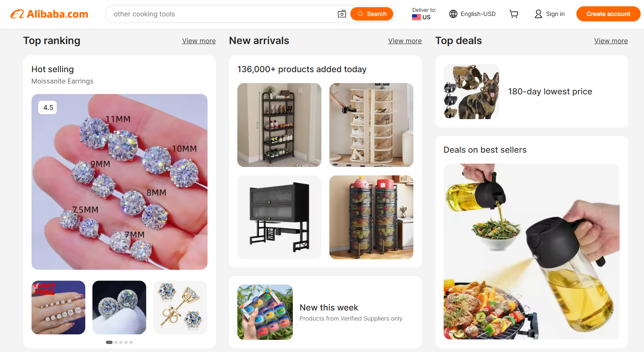
Task: View more Top ranking items
Action: point(199,41)
